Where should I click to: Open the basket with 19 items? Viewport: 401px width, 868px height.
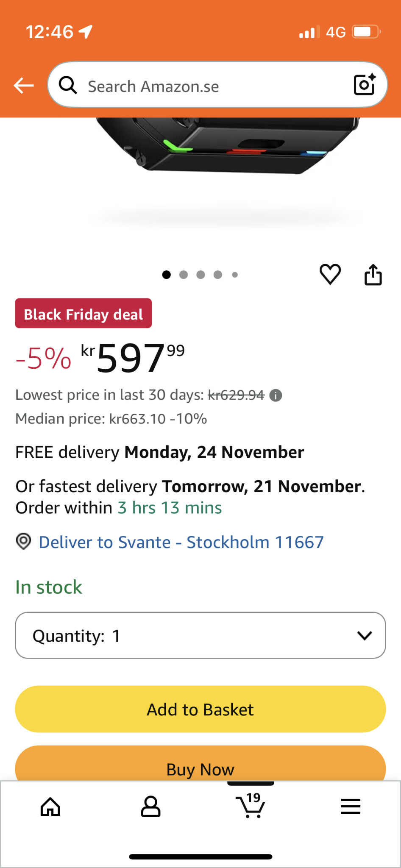(x=251, y=805)
